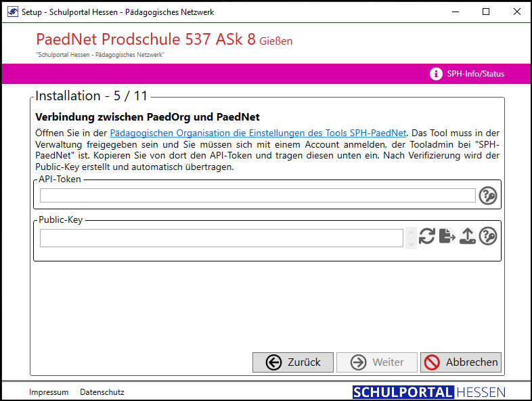Image resolution: width=532 pixels, height=401 pixels.
Task: Click the Public-Key regenerate refresh icon
Action: click(x=427, y=236)
